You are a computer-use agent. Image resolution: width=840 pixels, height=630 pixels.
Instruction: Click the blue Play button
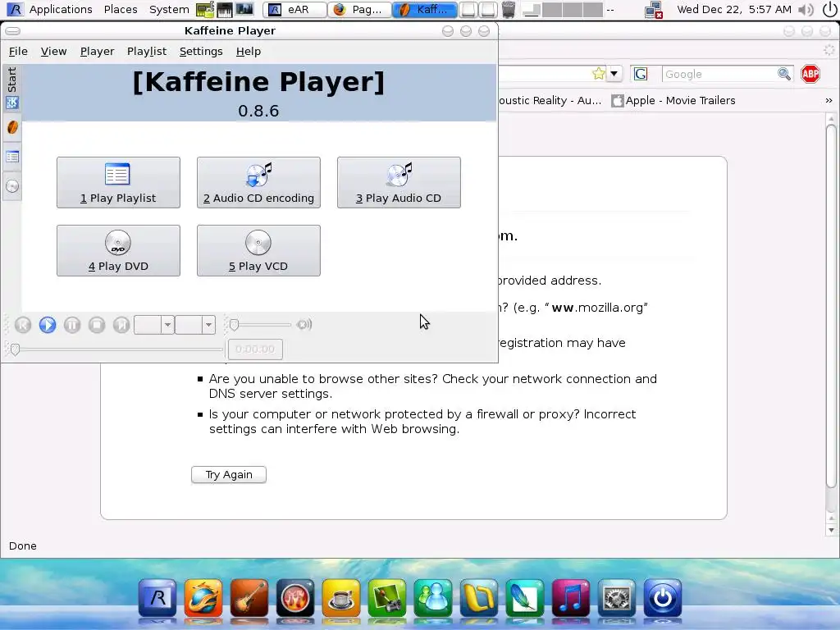point(48,325)
